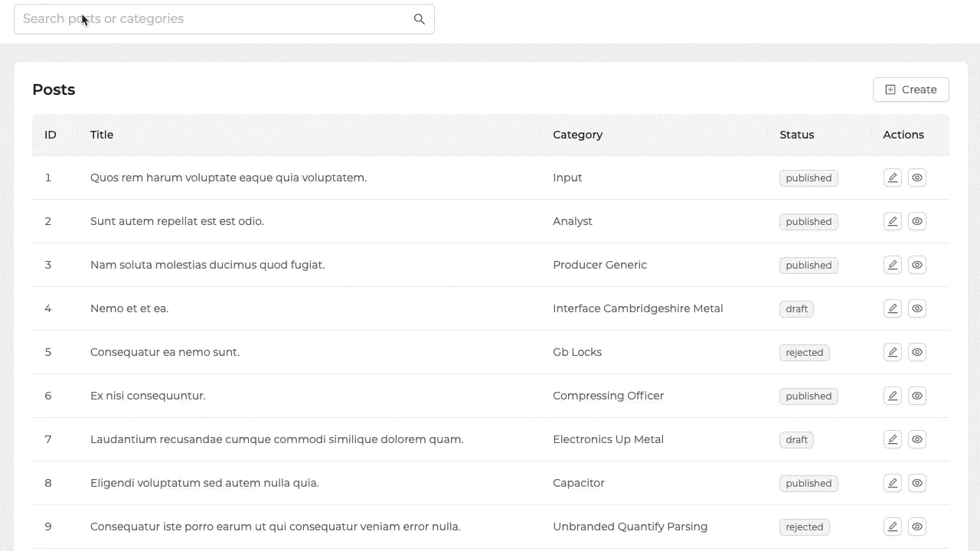Image resolution: width=980 pixels, height=551 pixels.
Task: Edit the Capacitor category post
Action: point(892,483)
